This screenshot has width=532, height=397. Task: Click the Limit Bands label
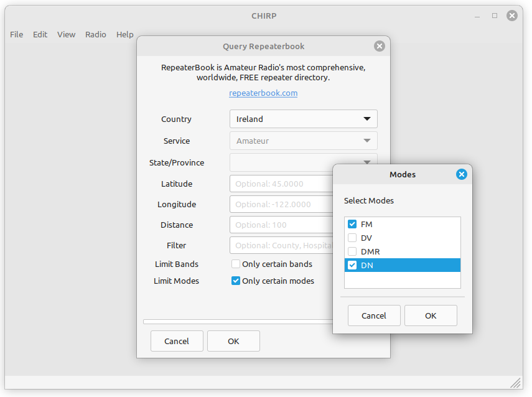pyautogui.click(x=177, y=264)
